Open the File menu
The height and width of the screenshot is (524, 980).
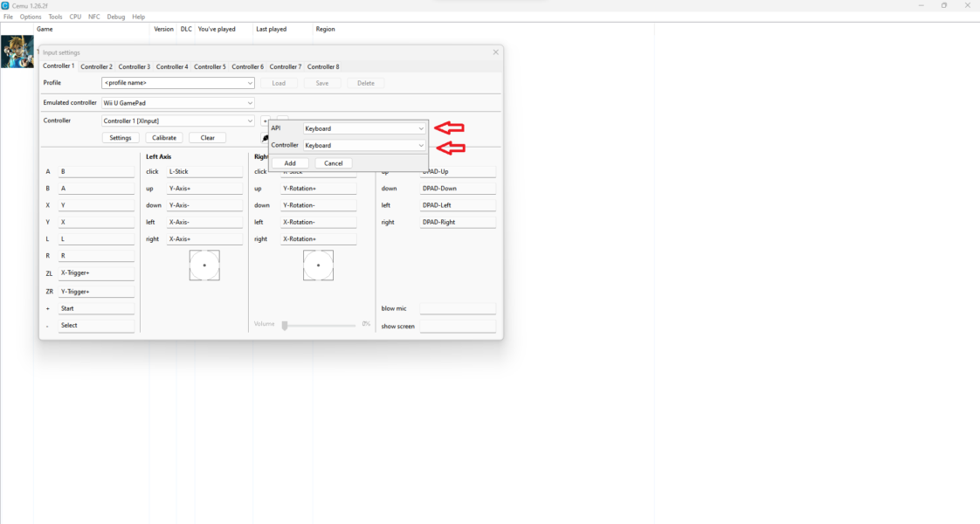[8, 17]
